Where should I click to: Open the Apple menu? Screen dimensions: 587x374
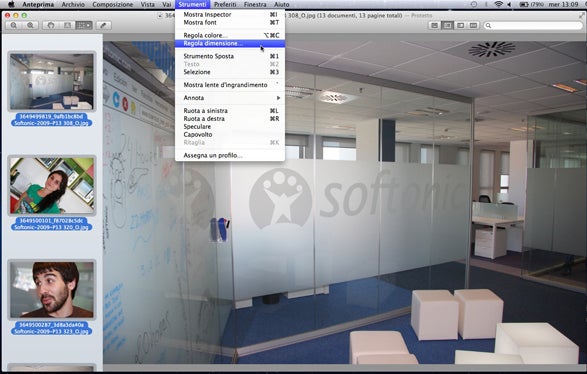click(x=11, y=4)
